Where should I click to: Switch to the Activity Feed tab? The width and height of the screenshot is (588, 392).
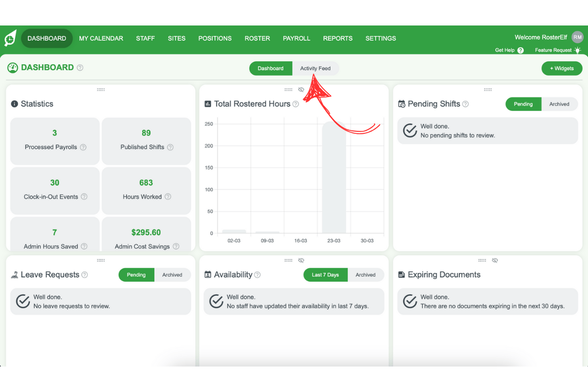315,68
